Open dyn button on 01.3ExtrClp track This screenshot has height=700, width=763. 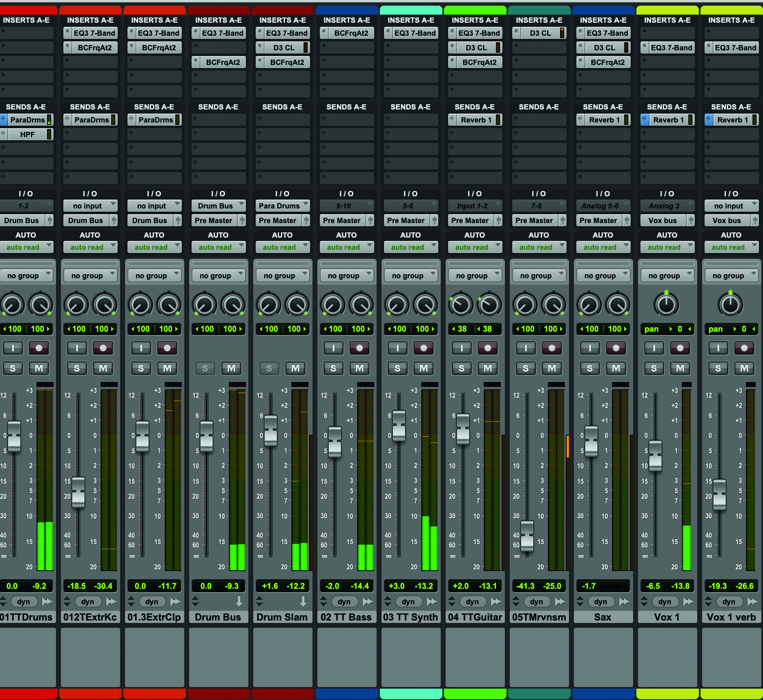click(152, 601)
